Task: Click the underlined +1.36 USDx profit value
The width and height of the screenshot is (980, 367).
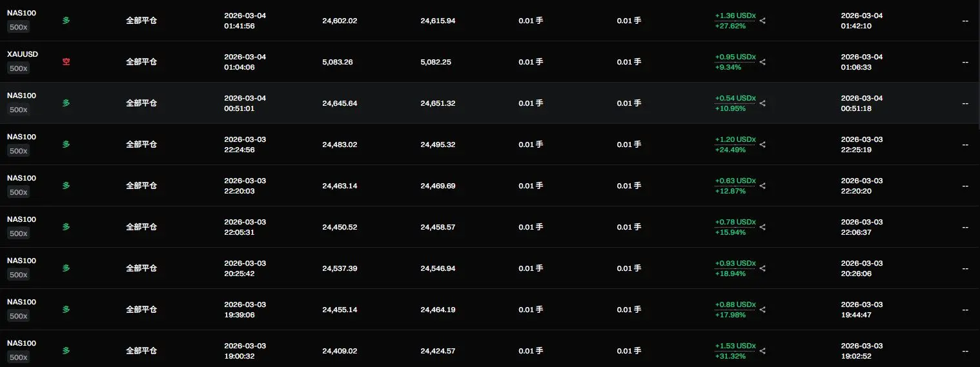Action: coord(735,15)
